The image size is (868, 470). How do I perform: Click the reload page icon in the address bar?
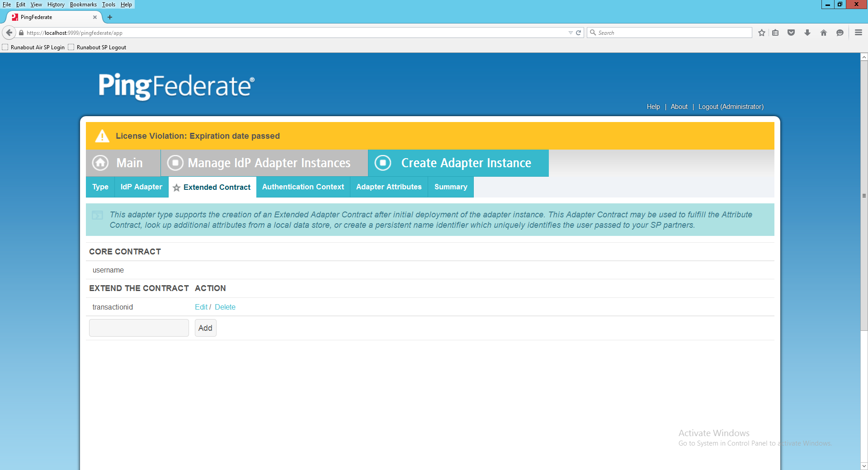click(578, 33)
